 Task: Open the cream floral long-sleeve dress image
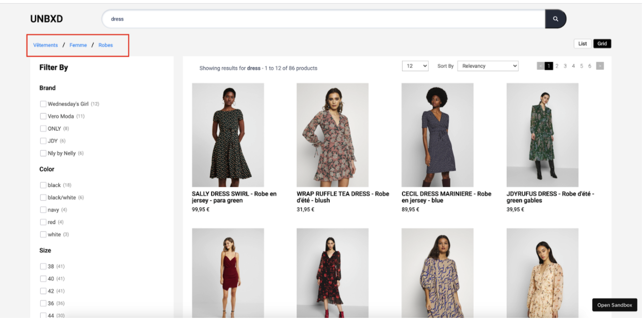(x=542, y=273)
